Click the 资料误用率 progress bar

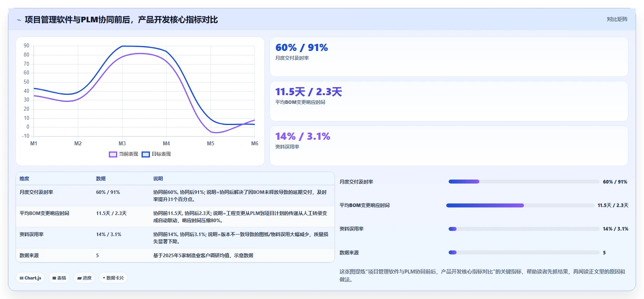524,229
